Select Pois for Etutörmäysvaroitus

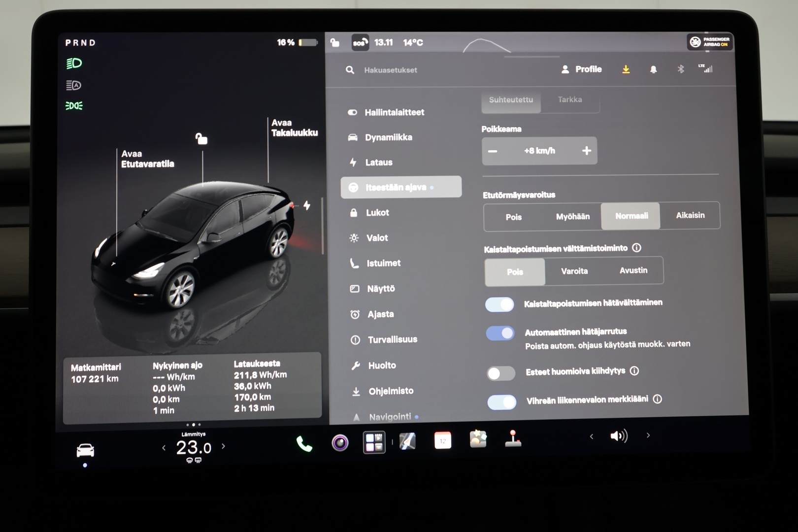513,217
